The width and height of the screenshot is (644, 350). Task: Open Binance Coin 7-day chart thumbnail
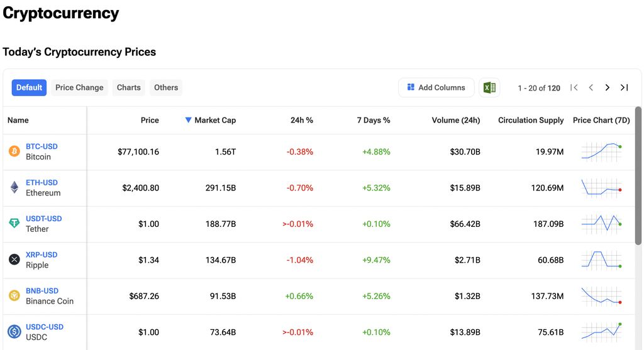point(601,296)
